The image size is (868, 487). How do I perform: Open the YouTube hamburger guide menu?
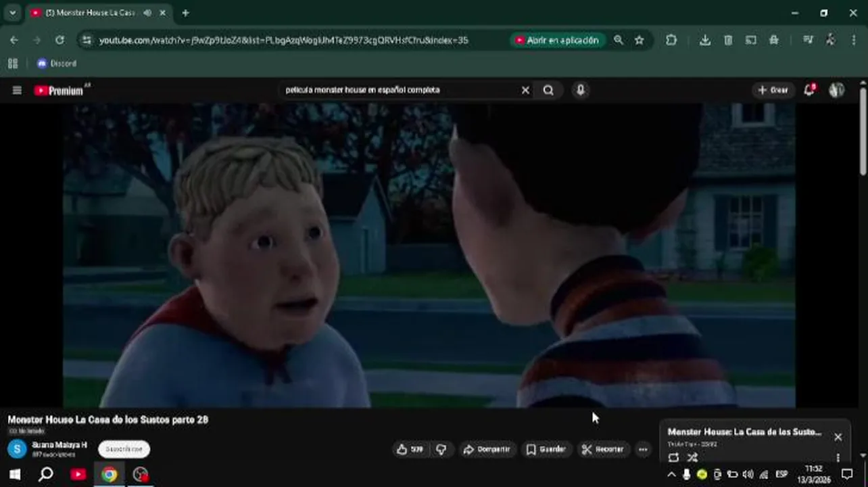(17, 90)
